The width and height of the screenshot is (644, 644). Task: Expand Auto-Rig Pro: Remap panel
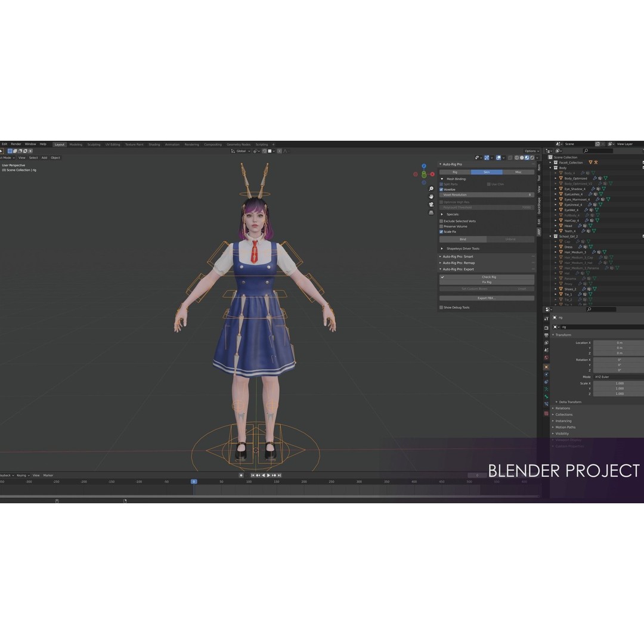(x=440, y=263)
